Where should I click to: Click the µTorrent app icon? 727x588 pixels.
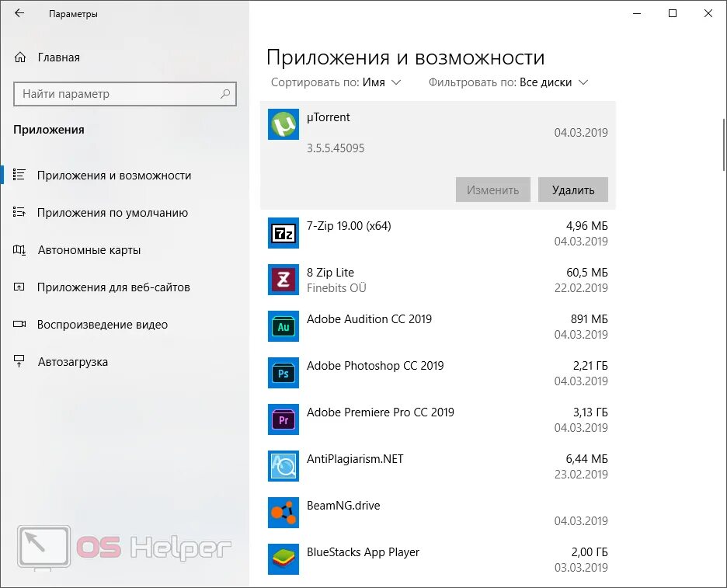coord(283,124)
